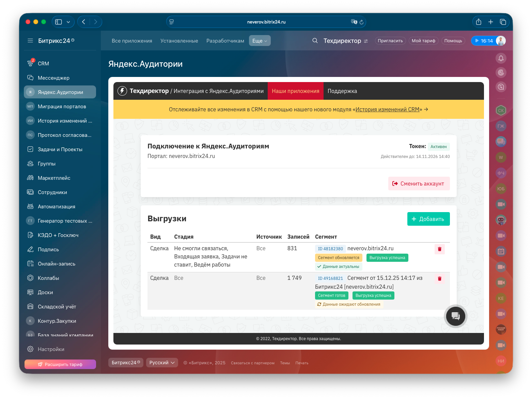Viewport: 532px width, 399px height.
Task: Open the Наши приложения tab
Action: 296,91
